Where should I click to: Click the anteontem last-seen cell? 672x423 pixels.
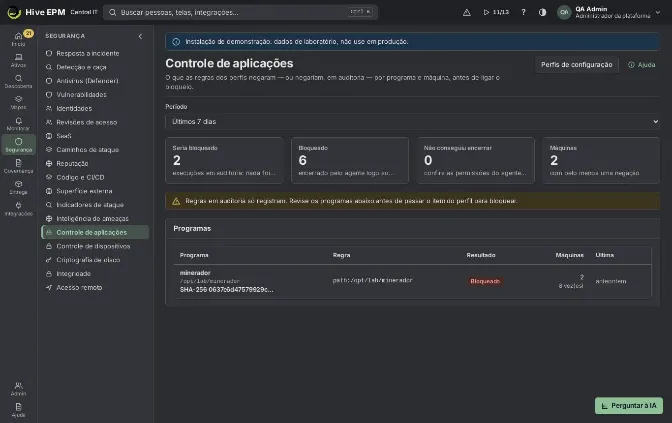611,281
